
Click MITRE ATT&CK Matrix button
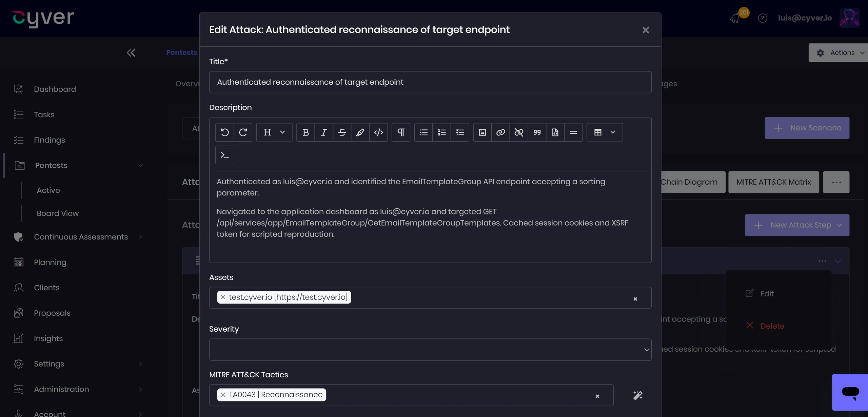tap(773, 182)
